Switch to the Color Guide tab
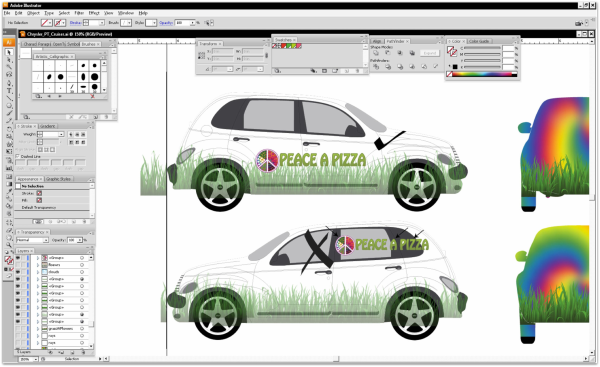The width and height of the screenshot is (600, 367). click(x=479, y=41)
